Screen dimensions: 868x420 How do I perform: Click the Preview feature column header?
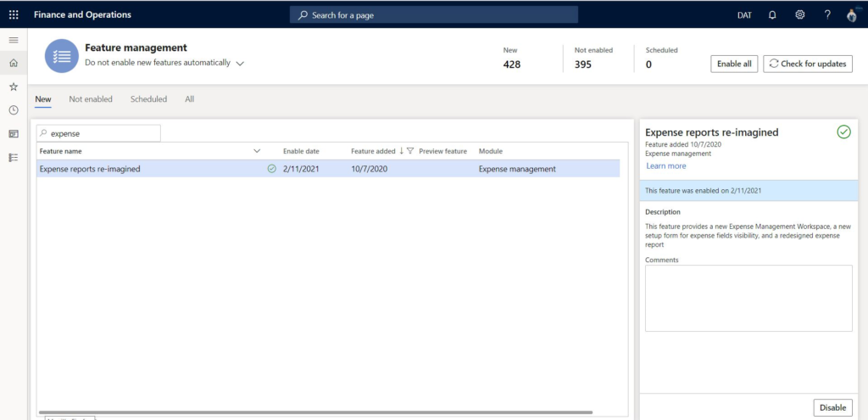[x=442, y=151]
